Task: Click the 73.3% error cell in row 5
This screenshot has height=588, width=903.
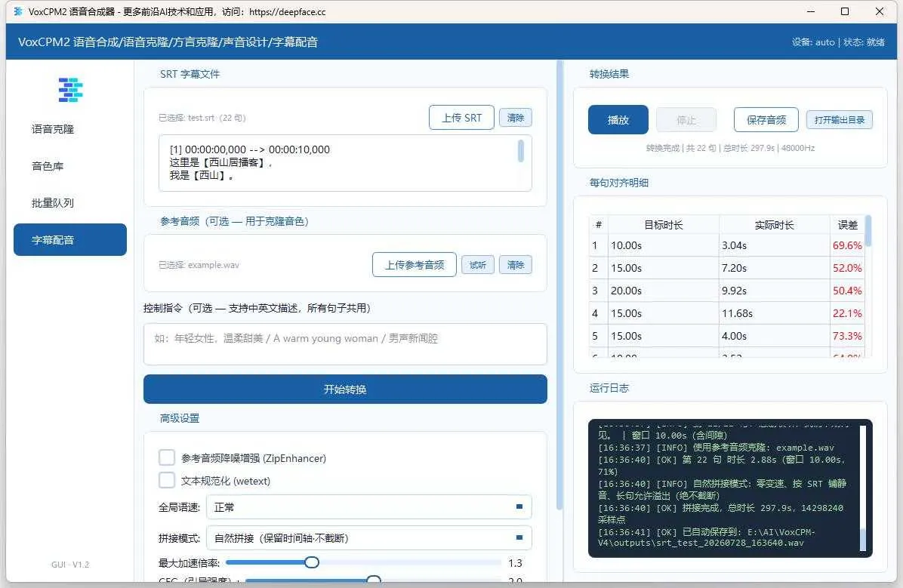Action: click(x=847, y=336)
